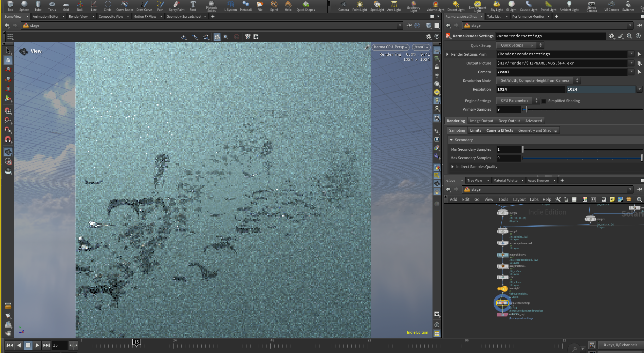Image resolution: width=644 pixels, height=353 pixels.
Task: Toggle the viewport lock tool in left toolbar
Action: coord(8,60)
